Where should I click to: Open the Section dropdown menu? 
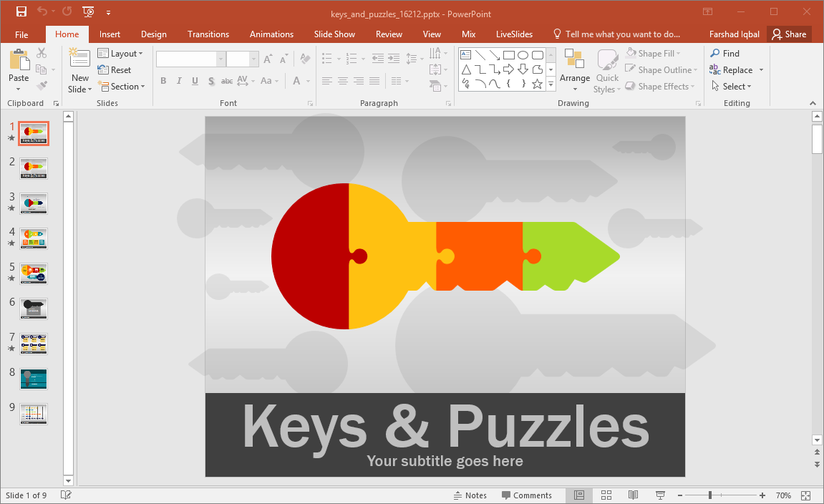121,87
